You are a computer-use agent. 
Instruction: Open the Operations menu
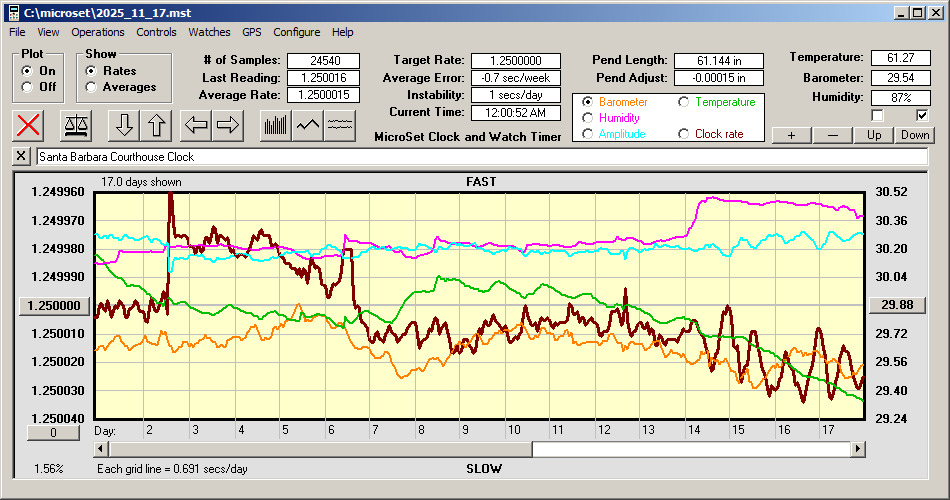click(x=98, y=32)
